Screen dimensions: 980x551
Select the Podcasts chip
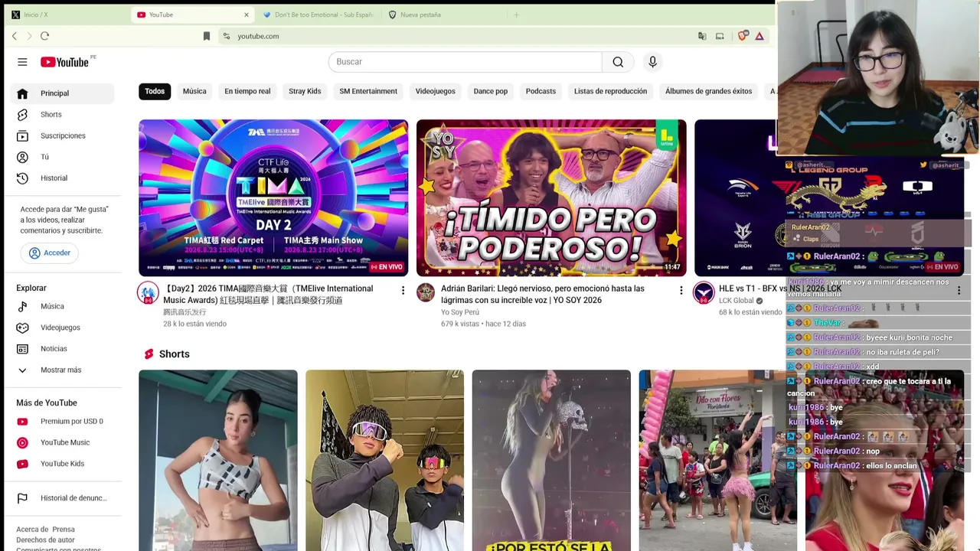[541, 91]
